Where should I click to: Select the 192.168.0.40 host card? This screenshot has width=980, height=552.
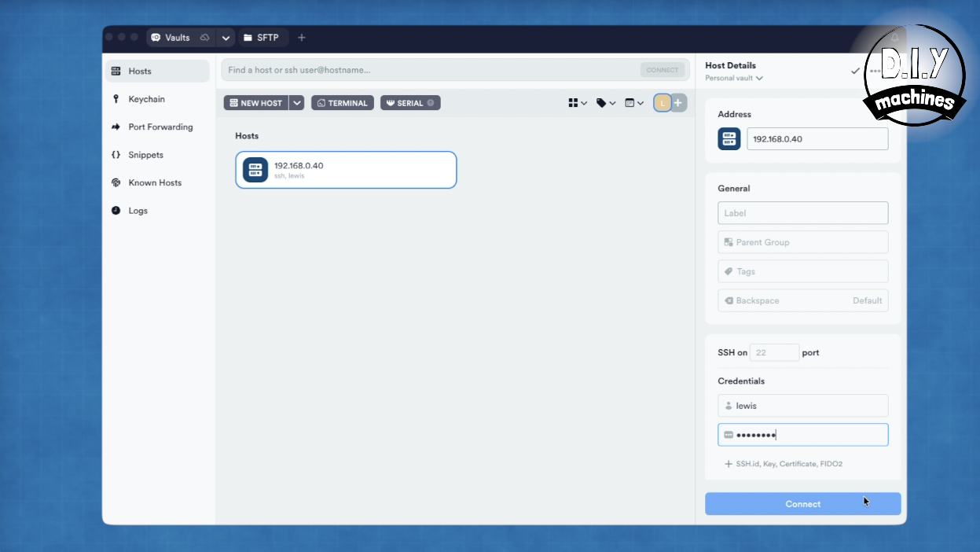[346, 170]
